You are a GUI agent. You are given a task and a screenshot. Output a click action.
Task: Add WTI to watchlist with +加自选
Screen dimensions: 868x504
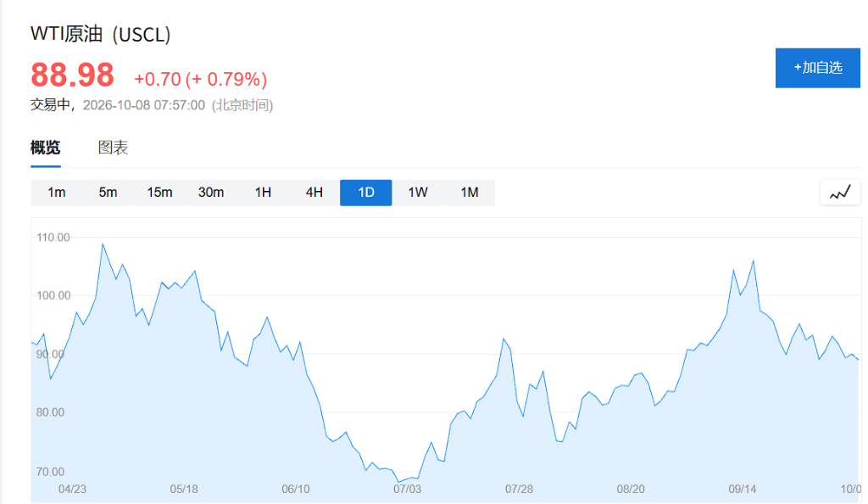coord(818,68)
